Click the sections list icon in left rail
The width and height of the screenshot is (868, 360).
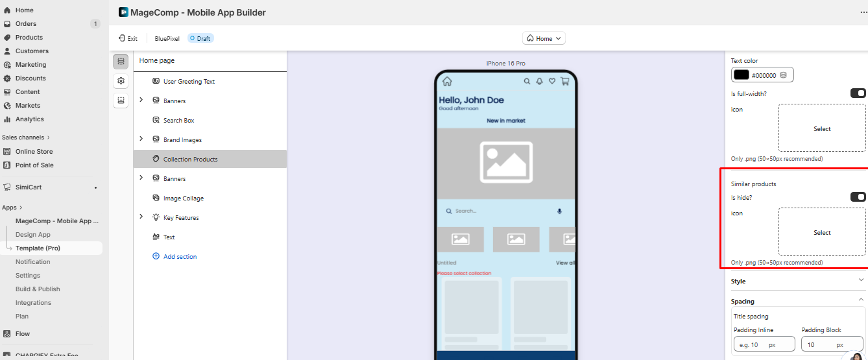tap(120, 61)
